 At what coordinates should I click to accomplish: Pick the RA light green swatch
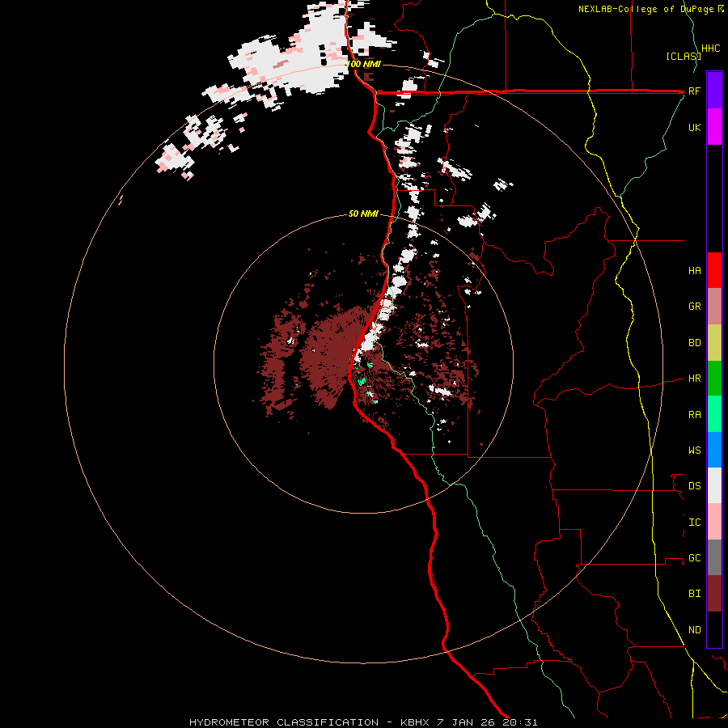(714, 414)
